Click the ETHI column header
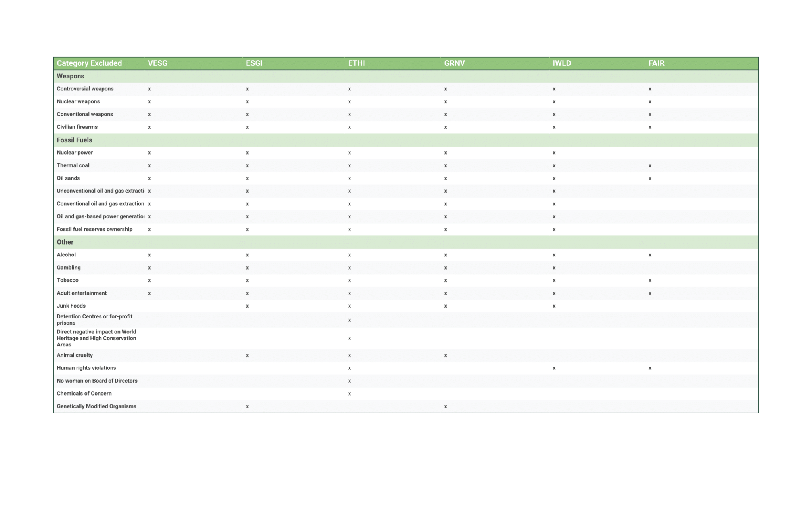Image resolution: width=812 pixels, height=511 pixels. click(356, 63)
